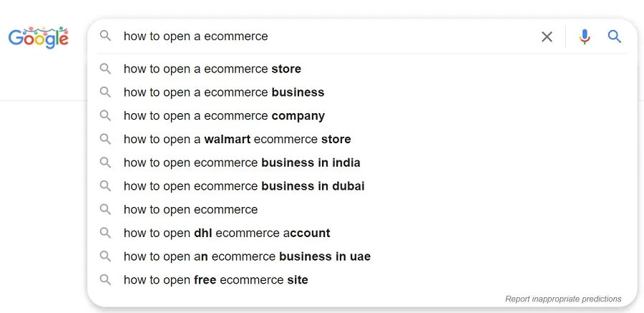Select 'how to open a ecommerce business'
644x313 pixels.
point(224,92)
